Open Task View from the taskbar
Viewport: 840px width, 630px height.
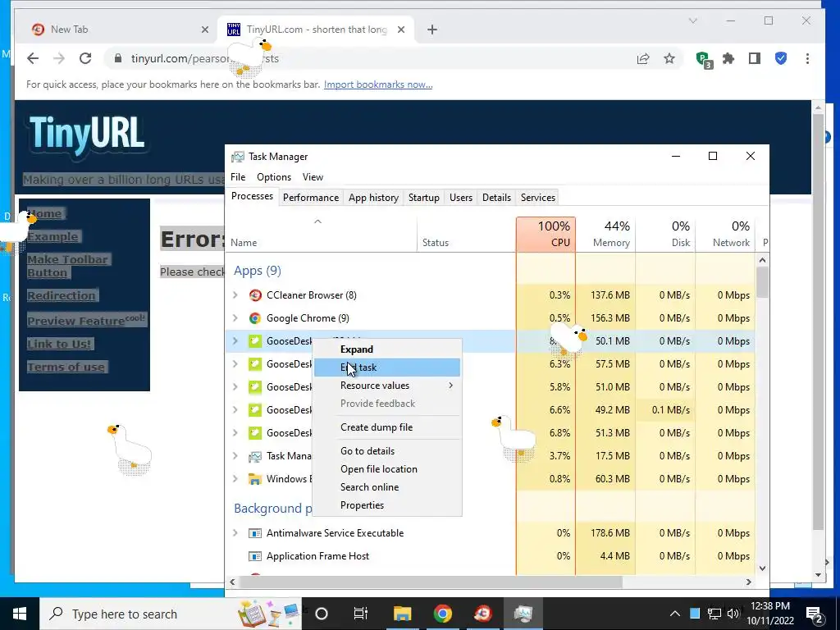tap(361, 614)
